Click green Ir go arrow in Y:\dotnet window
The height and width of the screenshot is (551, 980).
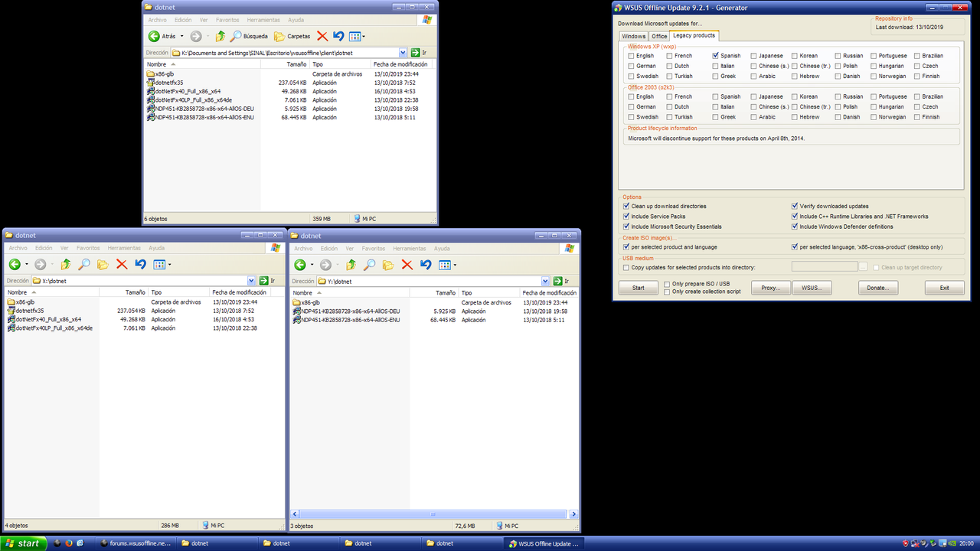coord(557,282)
